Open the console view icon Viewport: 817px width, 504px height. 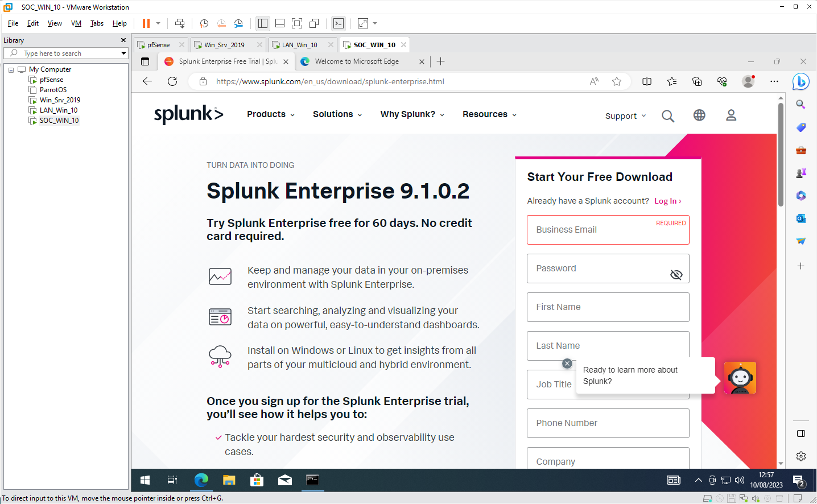click(339, 23)
